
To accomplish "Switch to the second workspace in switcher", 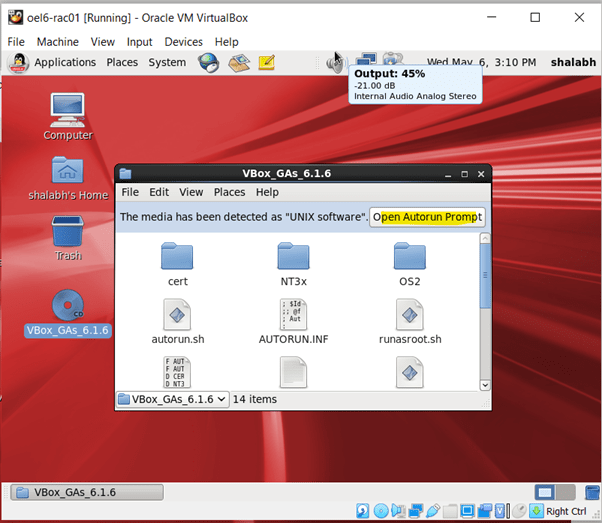I will point(567,492).
